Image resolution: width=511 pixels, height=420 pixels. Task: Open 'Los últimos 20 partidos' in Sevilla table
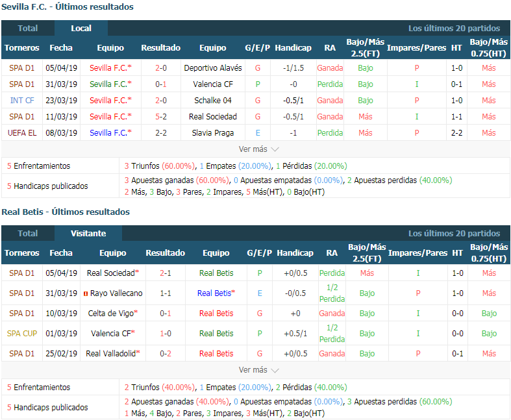tap(454, 29)
